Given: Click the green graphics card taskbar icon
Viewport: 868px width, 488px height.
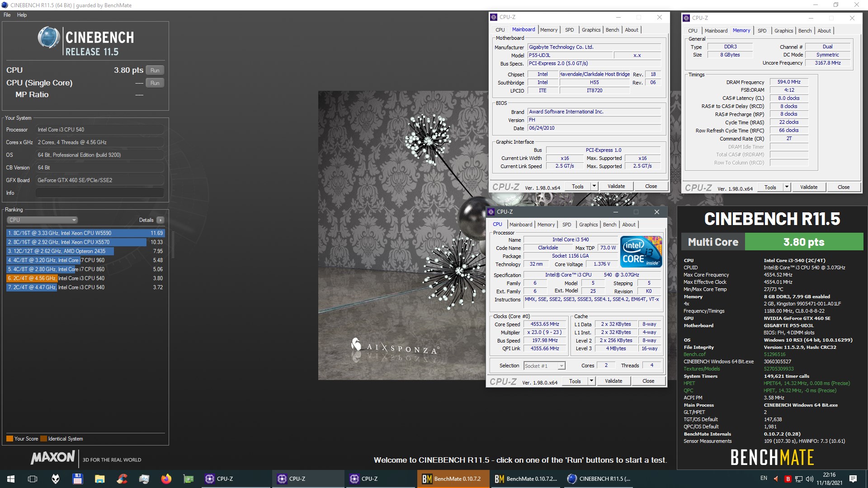Looking at the screenshot, I should coord(189,479).
